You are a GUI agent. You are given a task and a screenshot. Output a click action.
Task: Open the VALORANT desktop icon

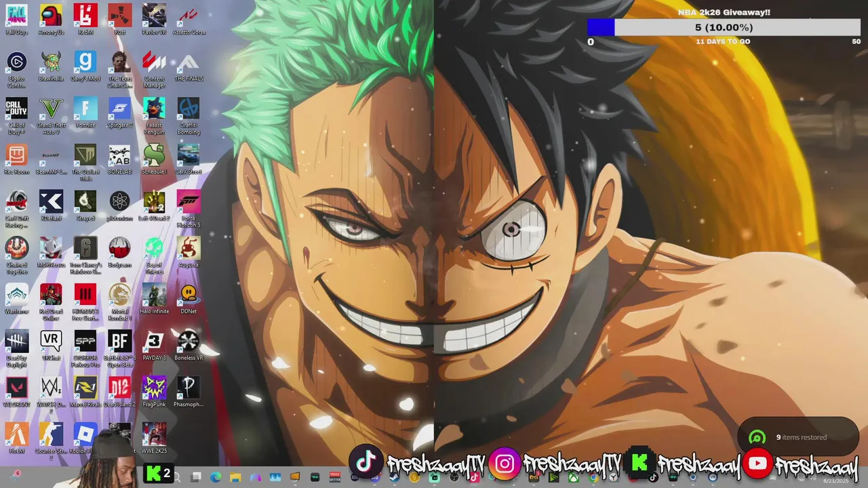pyautogui.click(x=16, y=391)
